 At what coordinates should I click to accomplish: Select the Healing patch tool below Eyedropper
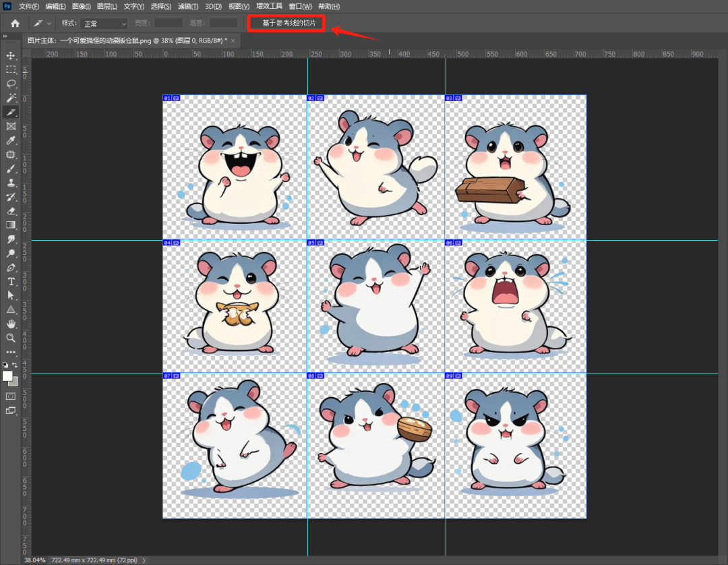[x=11, y=154]
